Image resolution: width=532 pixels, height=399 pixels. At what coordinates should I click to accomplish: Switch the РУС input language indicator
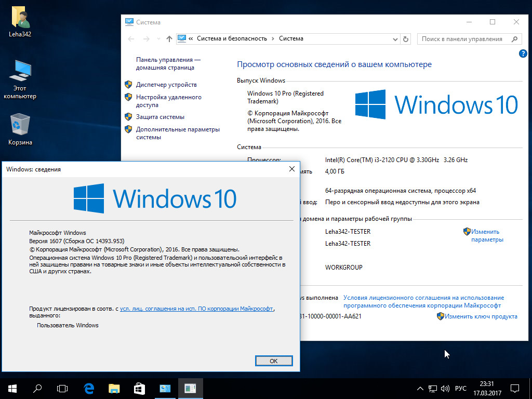(460, 389)
